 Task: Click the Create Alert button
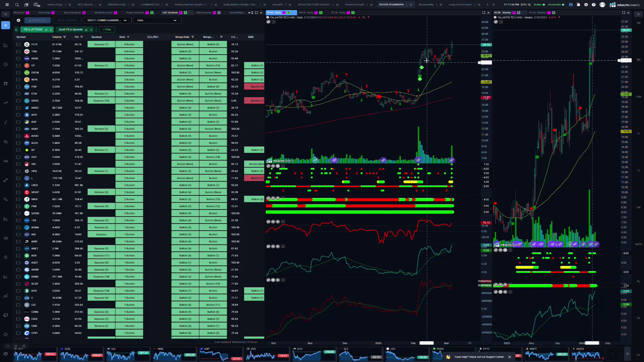(x=37, y=20)
